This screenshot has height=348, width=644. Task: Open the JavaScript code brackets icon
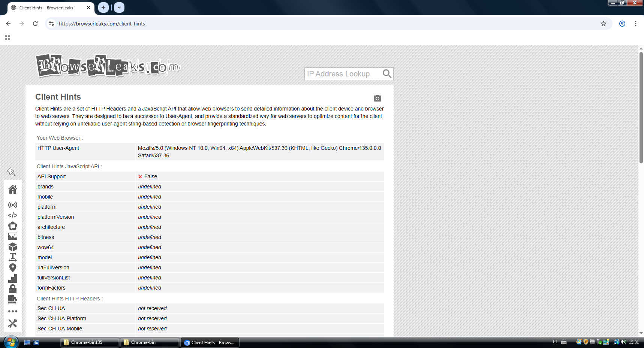click(13, 215)
